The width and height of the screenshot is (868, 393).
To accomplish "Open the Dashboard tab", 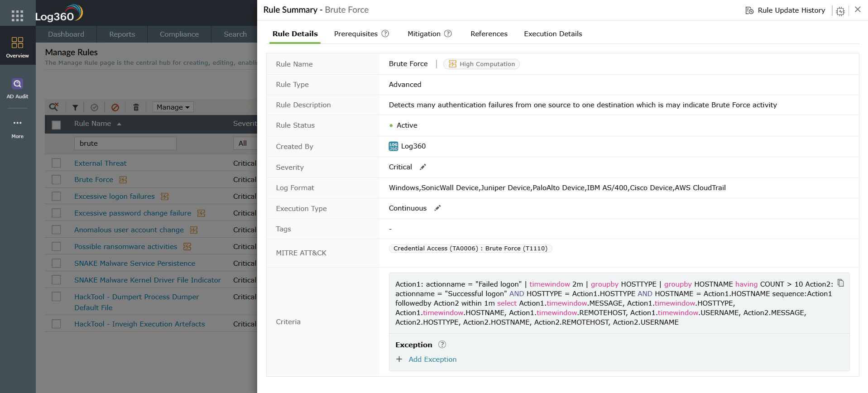I will 66,34.
